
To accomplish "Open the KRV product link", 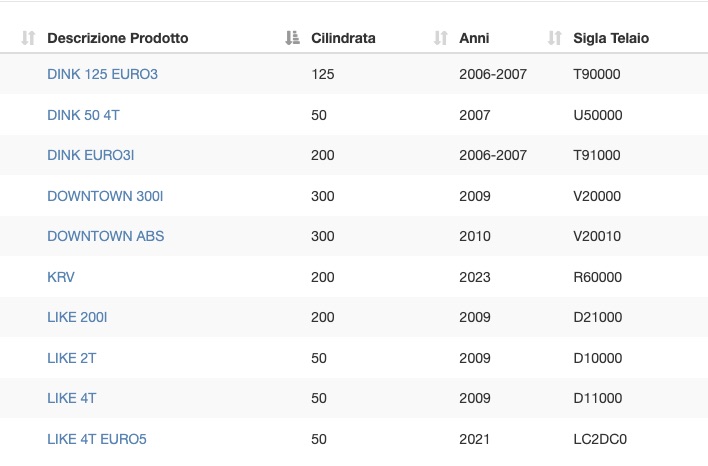I will click(x=61, y=277).
